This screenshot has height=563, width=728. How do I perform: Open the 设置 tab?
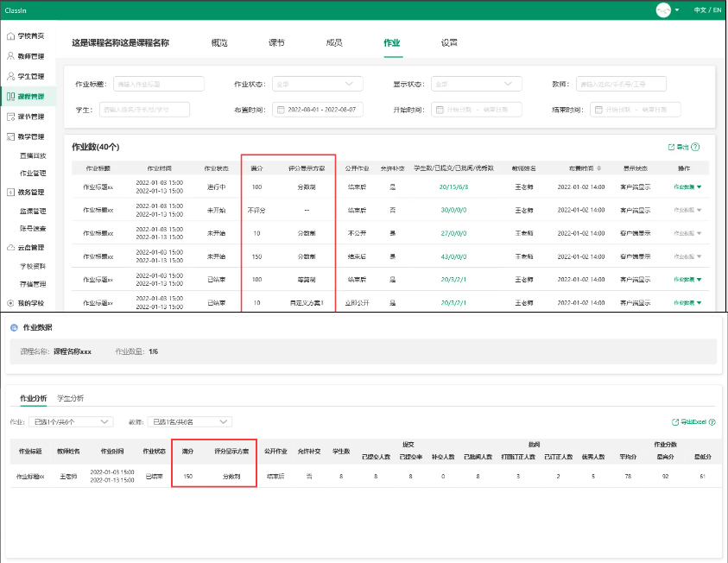point(449,42)
